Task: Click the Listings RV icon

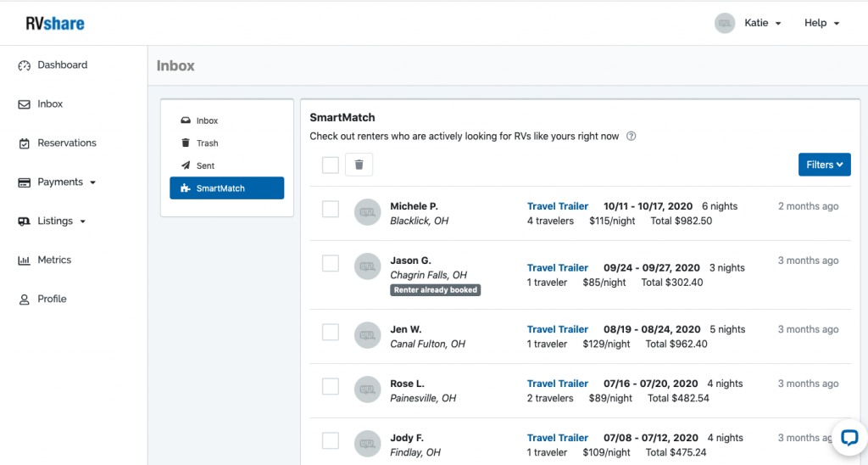Action: point(24,221)
